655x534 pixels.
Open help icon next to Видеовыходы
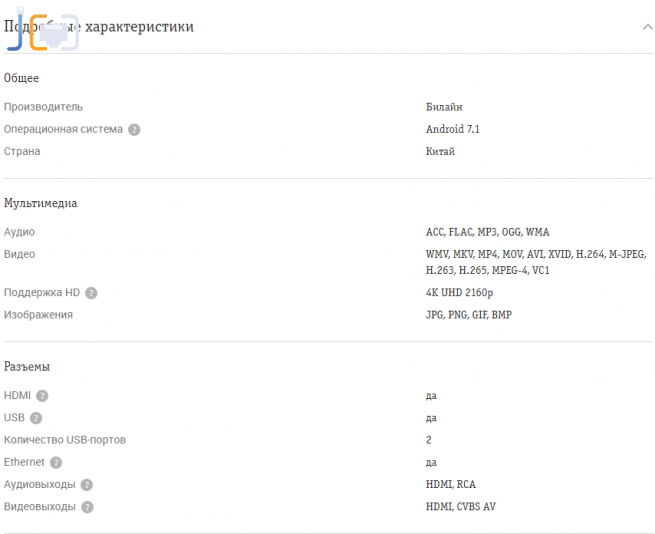pos(87,507)
